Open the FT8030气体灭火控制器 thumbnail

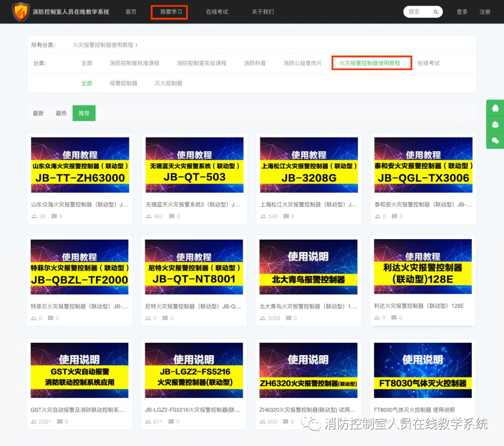tap(423, 370)
